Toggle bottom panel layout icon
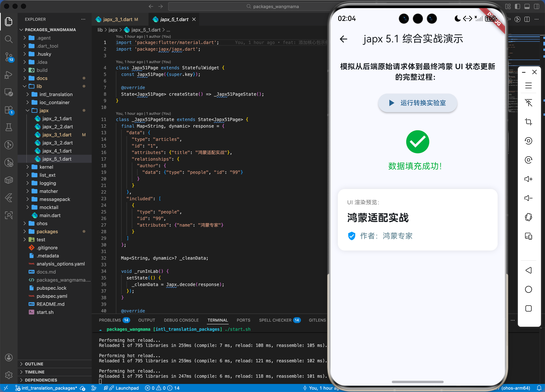This screenshot has width=545, height=392. tap(527, 6)
